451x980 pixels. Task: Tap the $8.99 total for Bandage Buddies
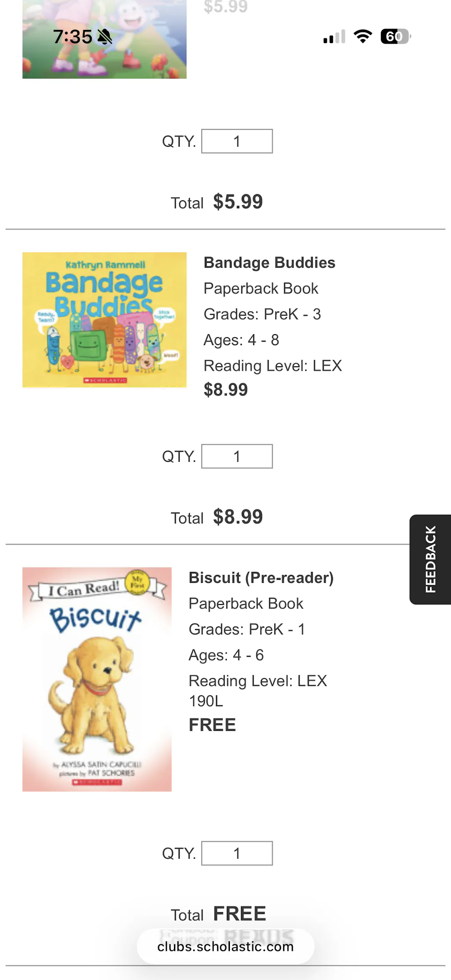(238, 517)
